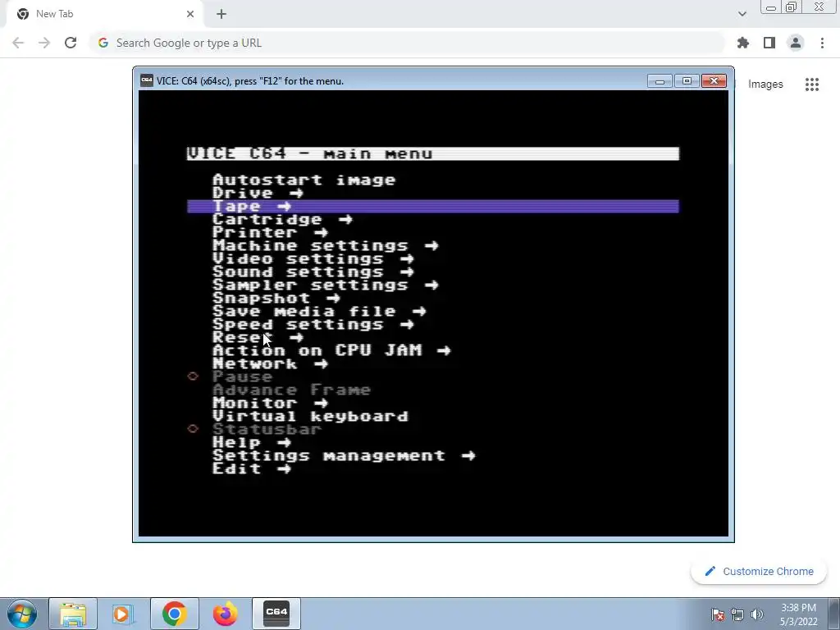840x630 pixels.
Task: Open Chrome three-dot menu
Action: click(822, 43)
